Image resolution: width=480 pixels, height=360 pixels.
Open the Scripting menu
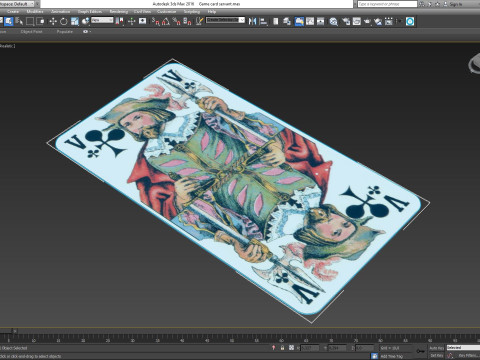[192, 12]
